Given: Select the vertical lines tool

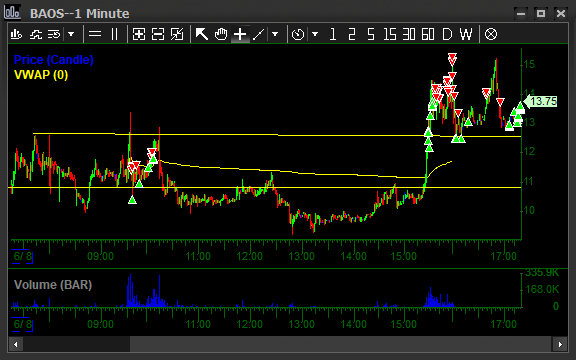Looking at the screenshot, I should (115, 35).
